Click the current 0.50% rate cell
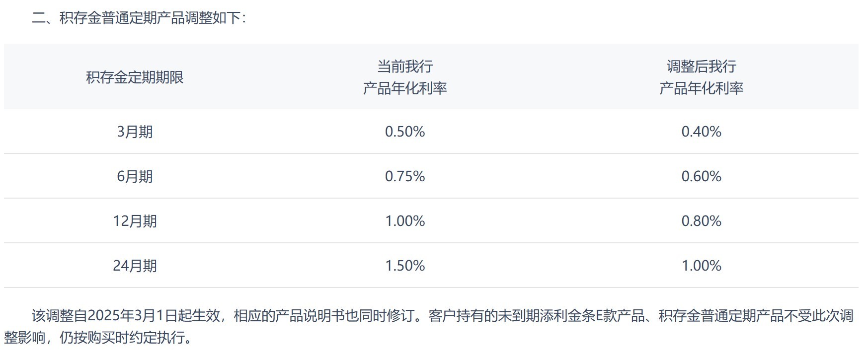The height and width of the screenshot is (359, 868). pyautogui.click(x=405, y=132)
